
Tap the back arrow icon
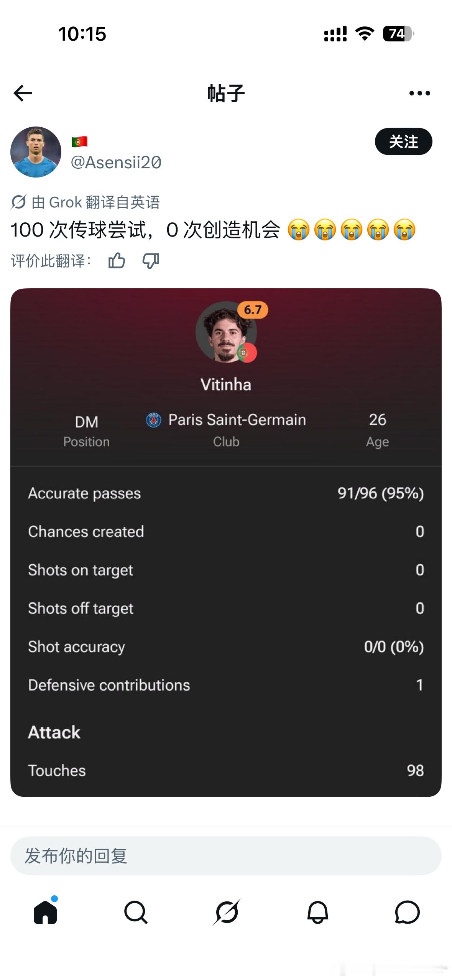[23, 93]
